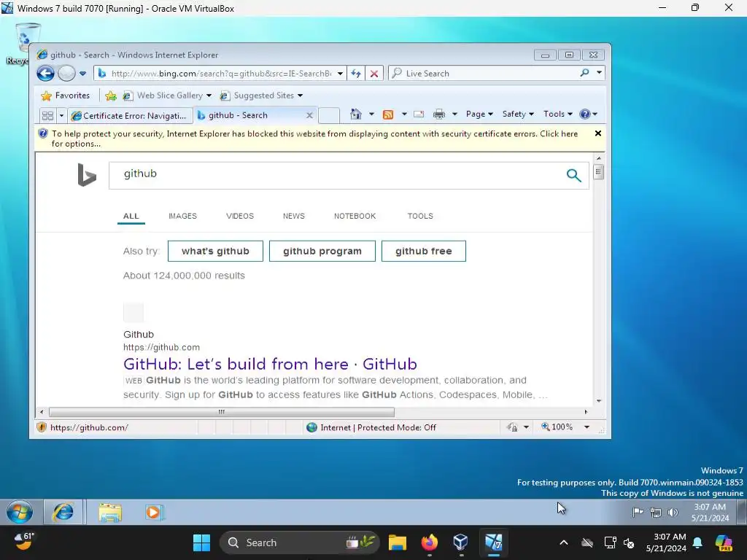747x560 pixels.
Task: Switch to the VIDEOS results tab
Action: tap(239, 216)
